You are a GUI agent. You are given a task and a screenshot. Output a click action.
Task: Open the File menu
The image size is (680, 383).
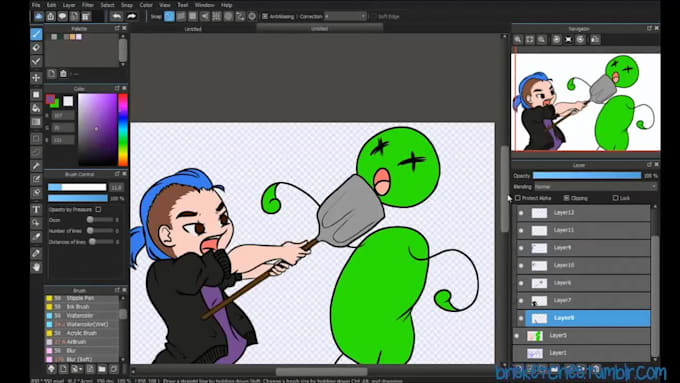(x=36, y=5)
